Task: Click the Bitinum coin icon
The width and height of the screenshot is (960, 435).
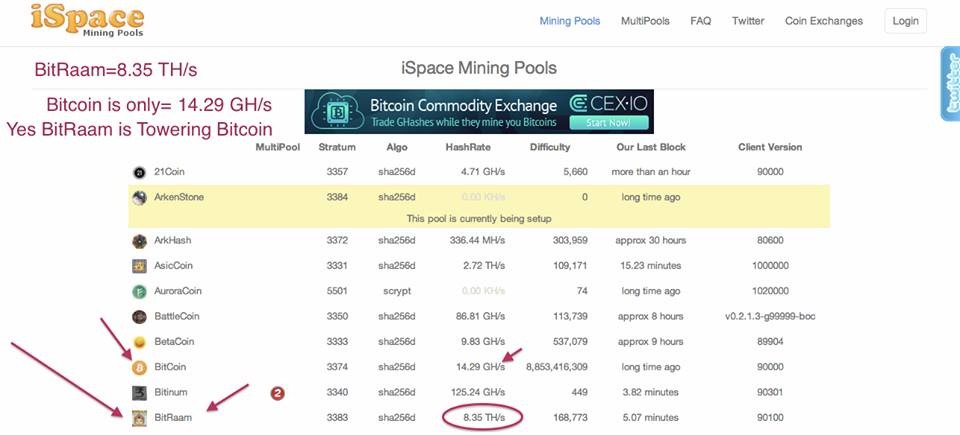Action: (x=140, y=393)
